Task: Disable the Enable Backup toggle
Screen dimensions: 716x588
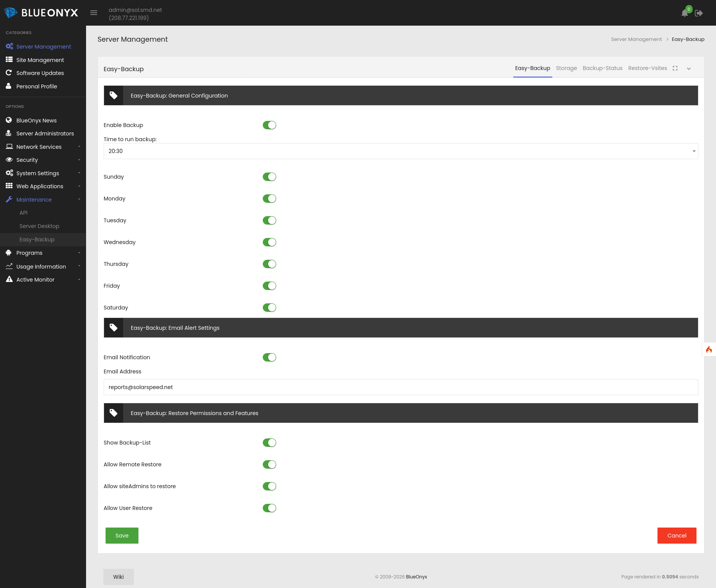Action: [269, 125]
